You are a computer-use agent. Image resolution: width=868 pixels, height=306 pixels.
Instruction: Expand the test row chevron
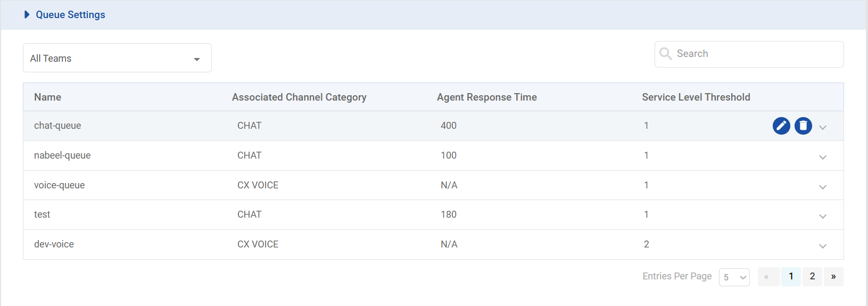click(x=823, y=217)
